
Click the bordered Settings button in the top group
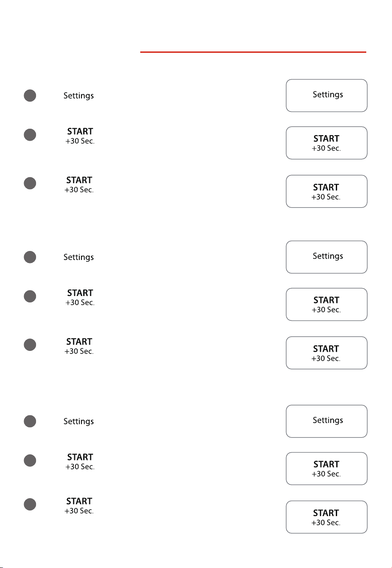(326, 95)
